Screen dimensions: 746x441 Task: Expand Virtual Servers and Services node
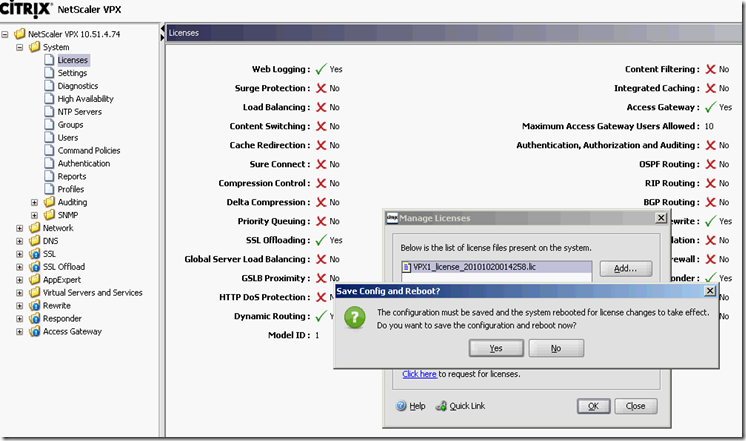pyautogui.click(x=20, y=293)
